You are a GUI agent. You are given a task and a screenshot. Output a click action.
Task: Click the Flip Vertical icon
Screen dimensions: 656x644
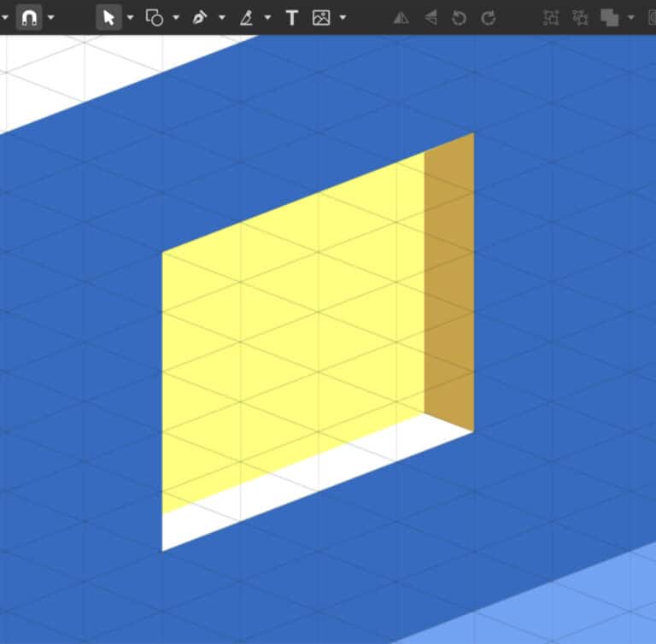tap(430, 18)
